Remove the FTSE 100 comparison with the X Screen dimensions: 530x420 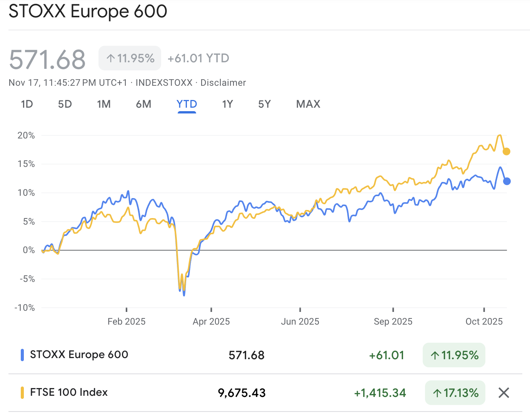pyautogui.click(x=503, y=393)
